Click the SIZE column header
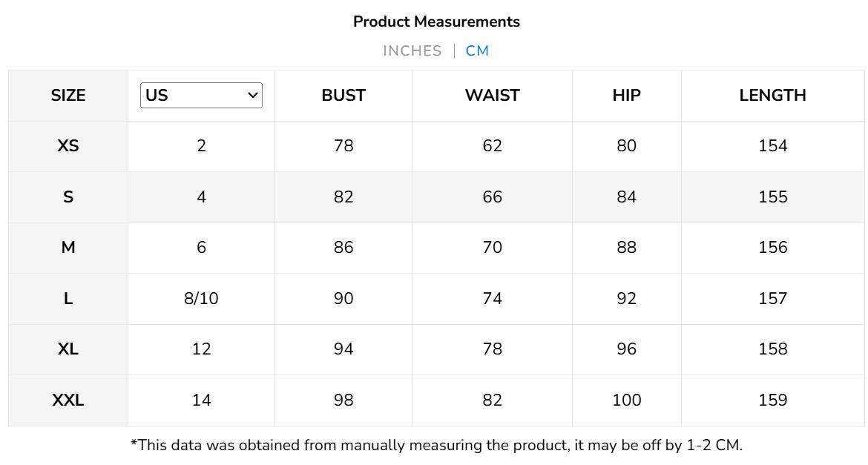 click(68, 96)
